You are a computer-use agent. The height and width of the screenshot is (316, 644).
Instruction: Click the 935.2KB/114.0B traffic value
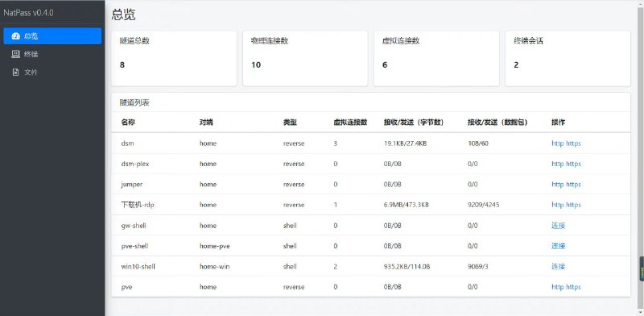[x=407, y=267]
